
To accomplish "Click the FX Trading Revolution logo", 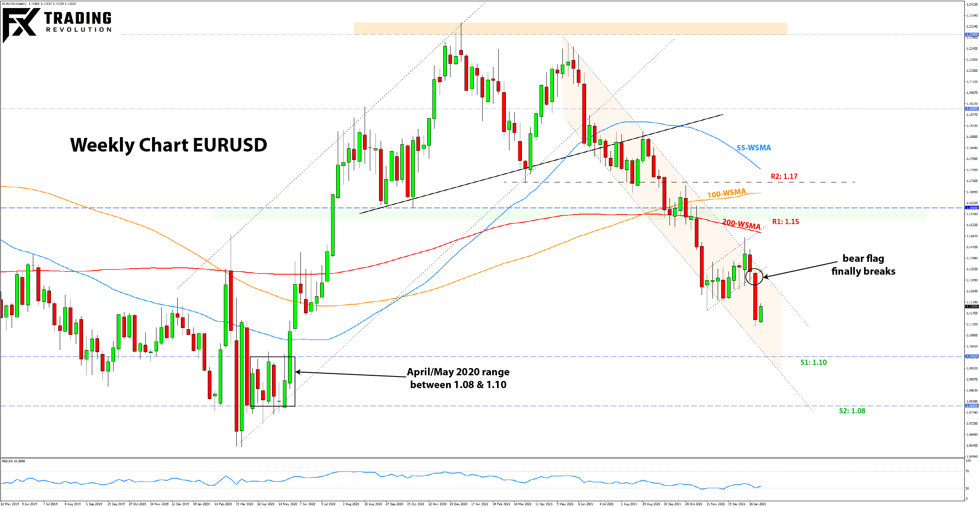I will pyautogui.click(x=57, y=25).
